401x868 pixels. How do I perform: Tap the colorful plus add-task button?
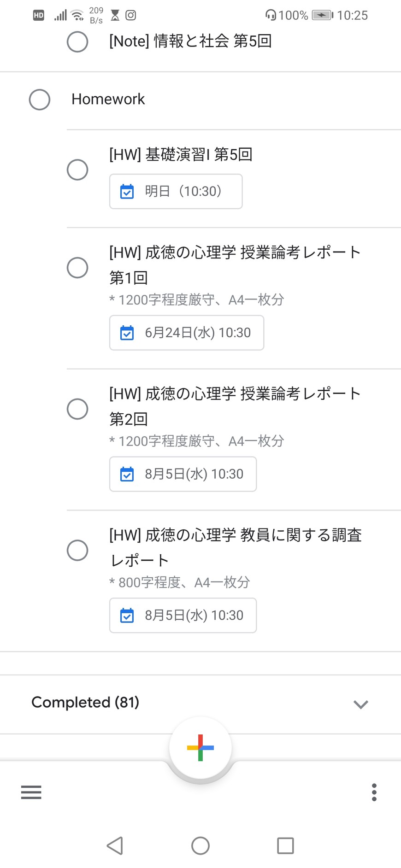click(200, 747)
